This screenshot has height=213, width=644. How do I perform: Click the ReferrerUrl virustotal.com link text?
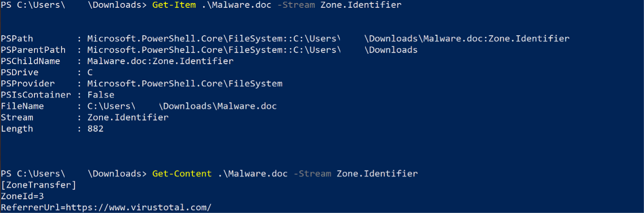coord(106,207)
